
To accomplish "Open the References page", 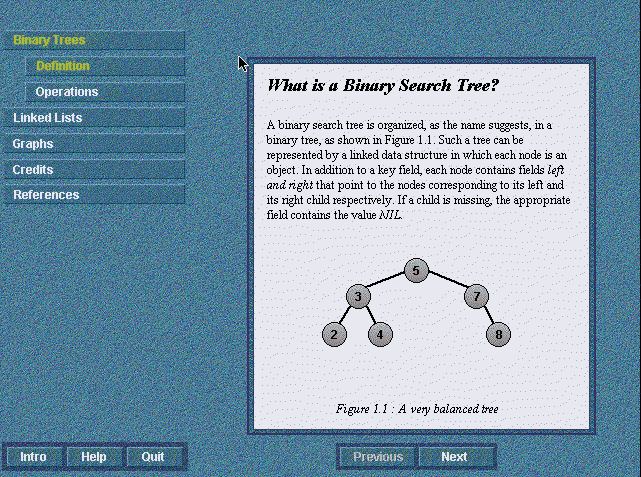I will [94, 195].
